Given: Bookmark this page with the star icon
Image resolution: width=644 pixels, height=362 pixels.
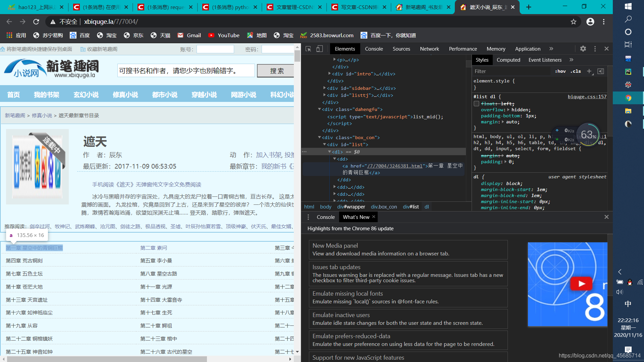Looking at the screenshot, I should point(574,22).
